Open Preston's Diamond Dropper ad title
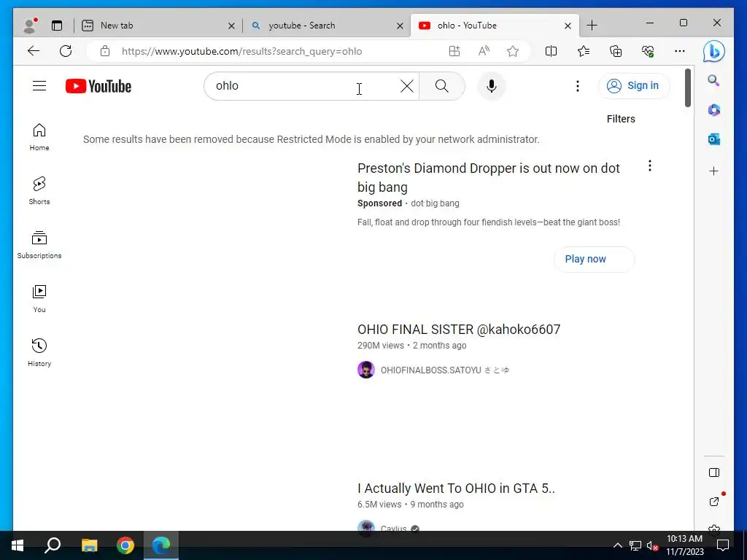Viewport: 747px width, 560px height. click(488, 178)
